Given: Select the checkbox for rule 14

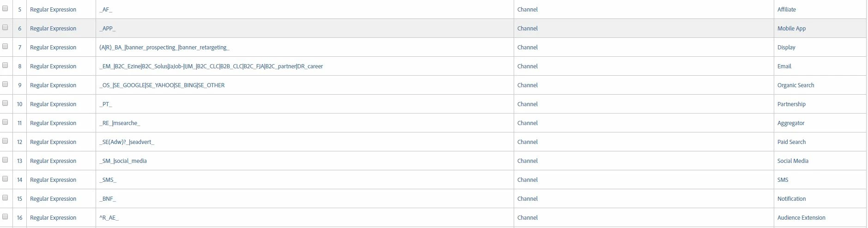Looking at the screenshot, I should tap(5, 179).
